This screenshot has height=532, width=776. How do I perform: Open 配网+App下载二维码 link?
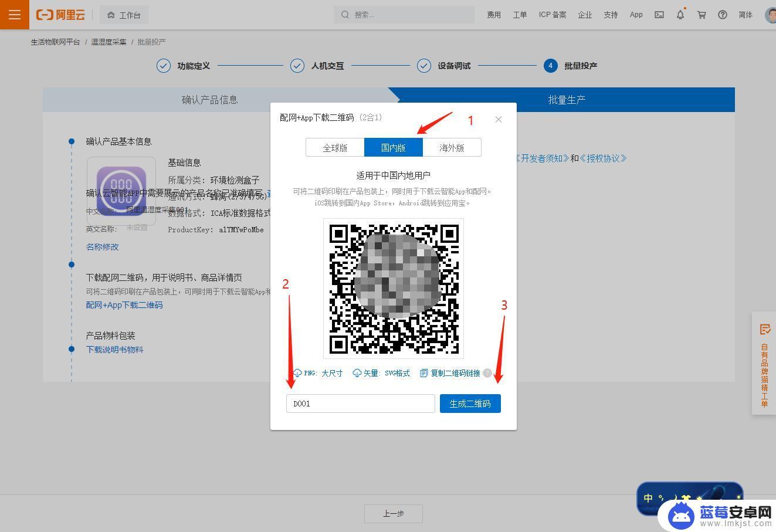124,305
